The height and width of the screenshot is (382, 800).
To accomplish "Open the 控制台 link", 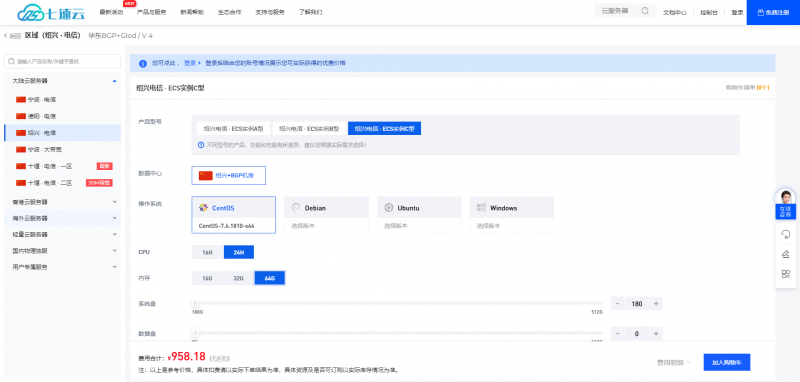I will [709, 12].
